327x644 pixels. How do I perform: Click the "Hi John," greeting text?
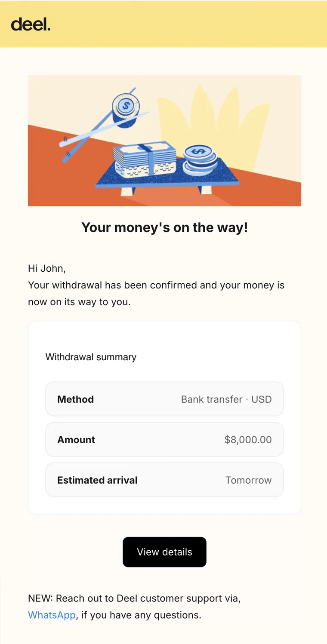click(x=47, y=269)
